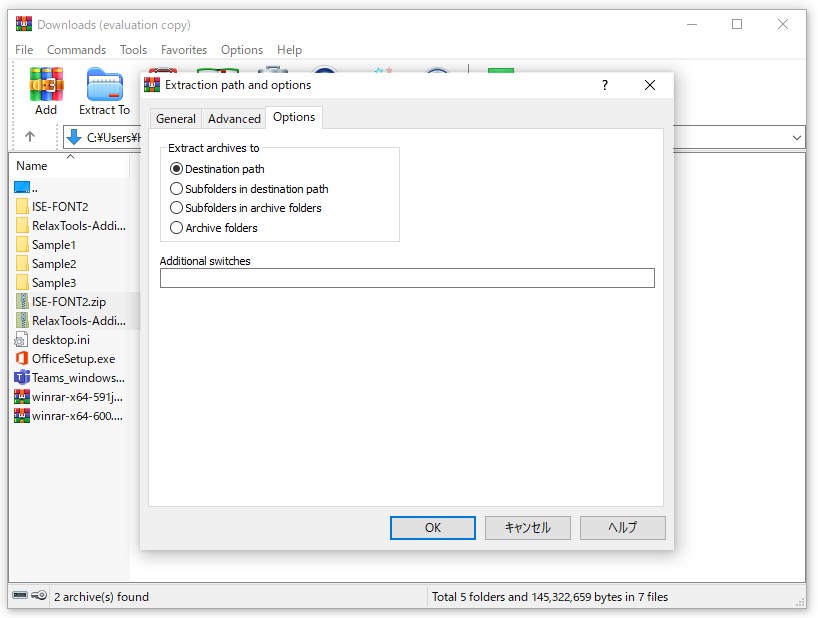818x618 pixels.
Task: Expand the address bar path dropdown
Action: (x=796, y=138)
